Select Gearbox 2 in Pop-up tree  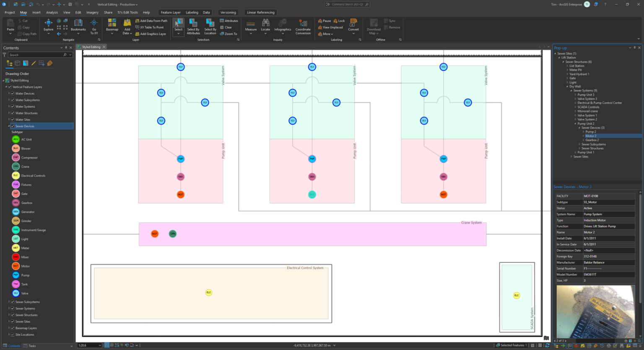[x=592, y=140]
